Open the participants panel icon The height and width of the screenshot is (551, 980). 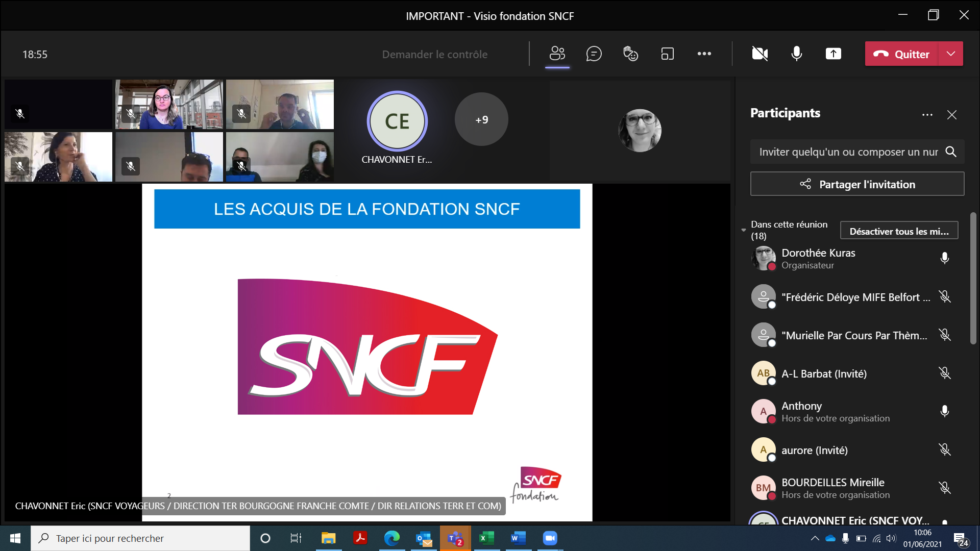pyautogui.click(x=557, y=54)
